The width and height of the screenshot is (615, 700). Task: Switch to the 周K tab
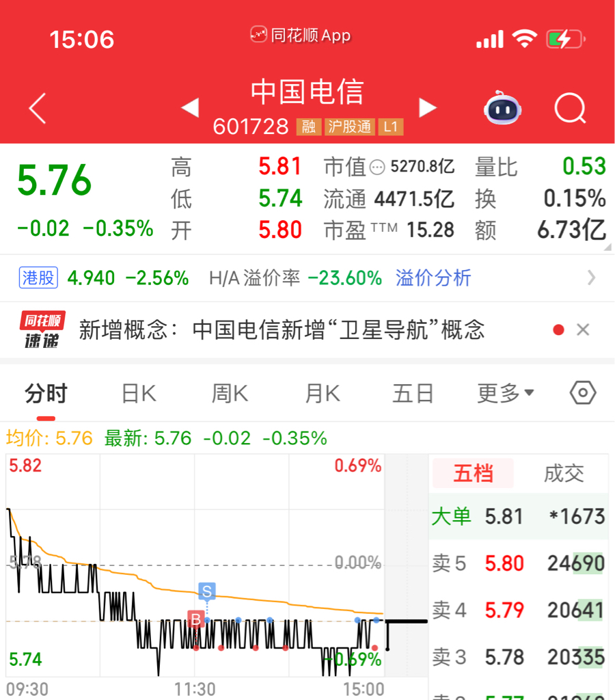pyautogui.click(x=230, y=394)
